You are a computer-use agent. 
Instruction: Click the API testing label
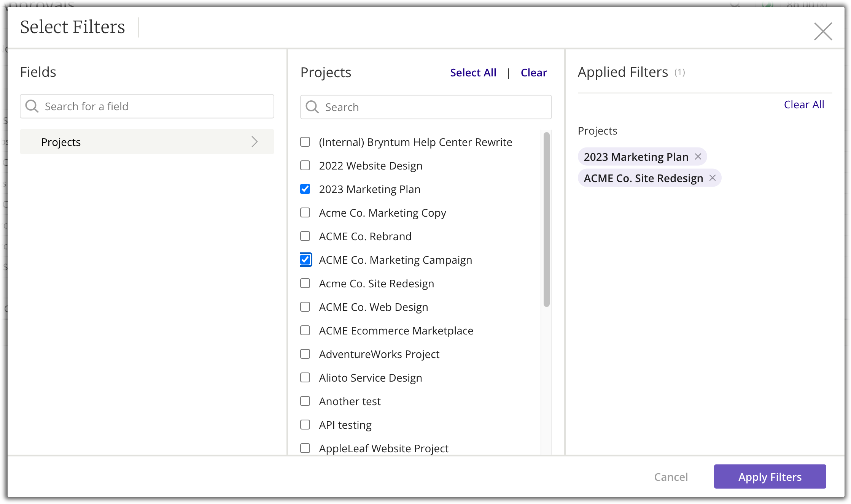[x=345, y=425]
